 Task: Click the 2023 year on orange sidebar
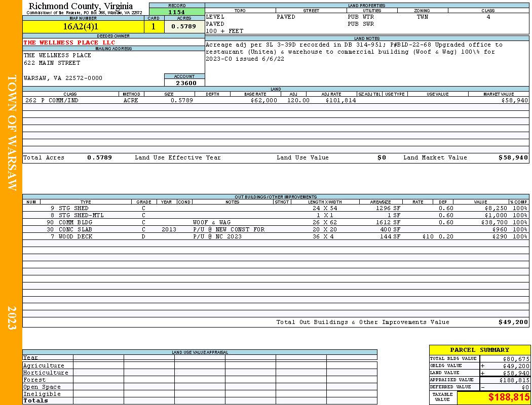pyautogui.click(x=12, y=318)
